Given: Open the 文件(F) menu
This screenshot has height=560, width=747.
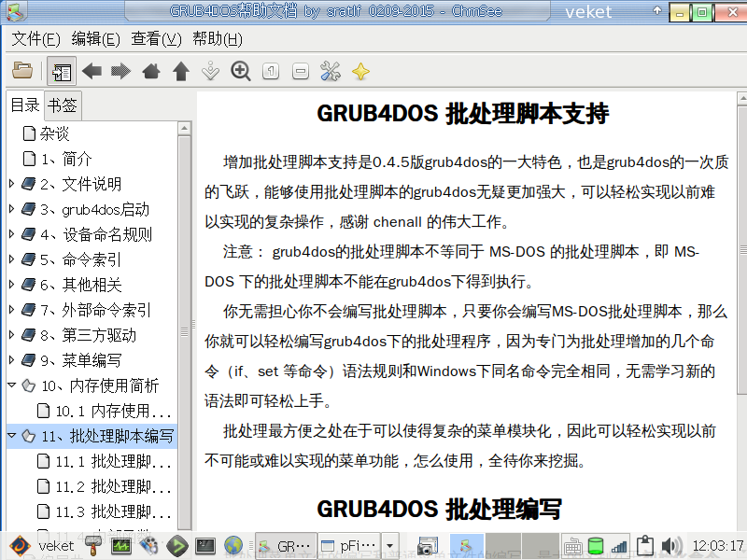Looking at the screenshot, I should tap(35, 39).
